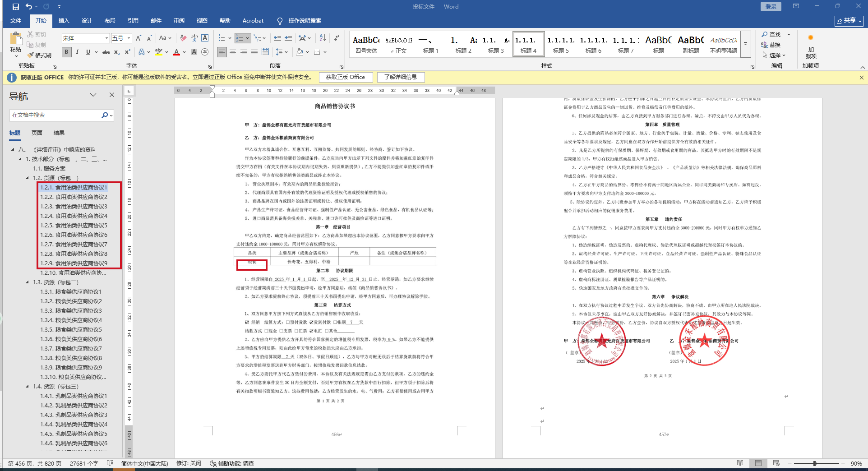Clear all formatting with the eraser icon

pyautogui.click(x=183, y=38)
